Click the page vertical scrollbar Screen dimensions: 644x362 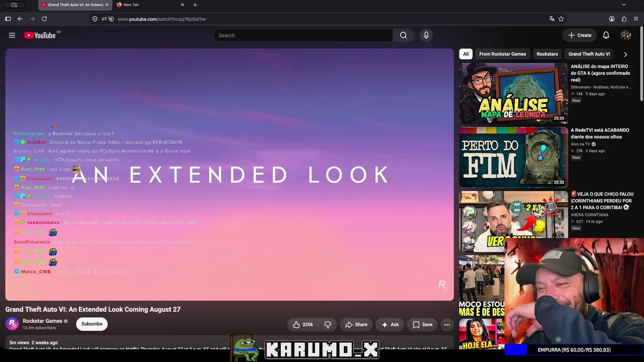click(641, 63)
